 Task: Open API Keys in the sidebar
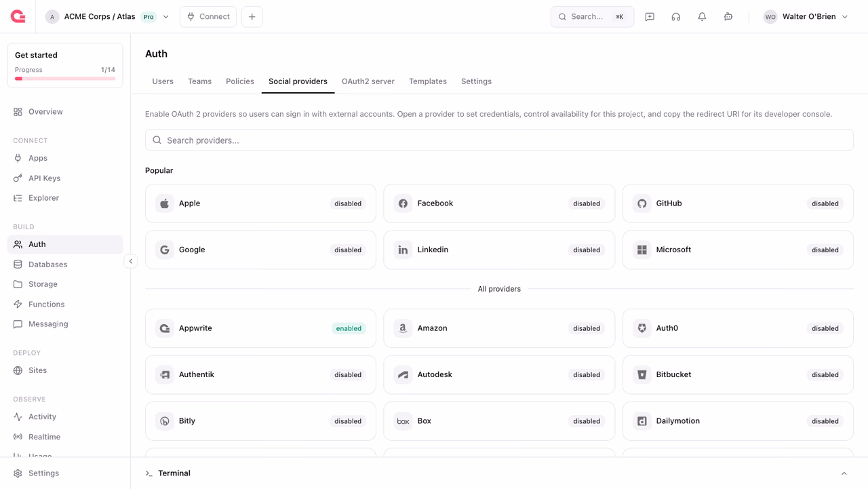pos(65,178)
